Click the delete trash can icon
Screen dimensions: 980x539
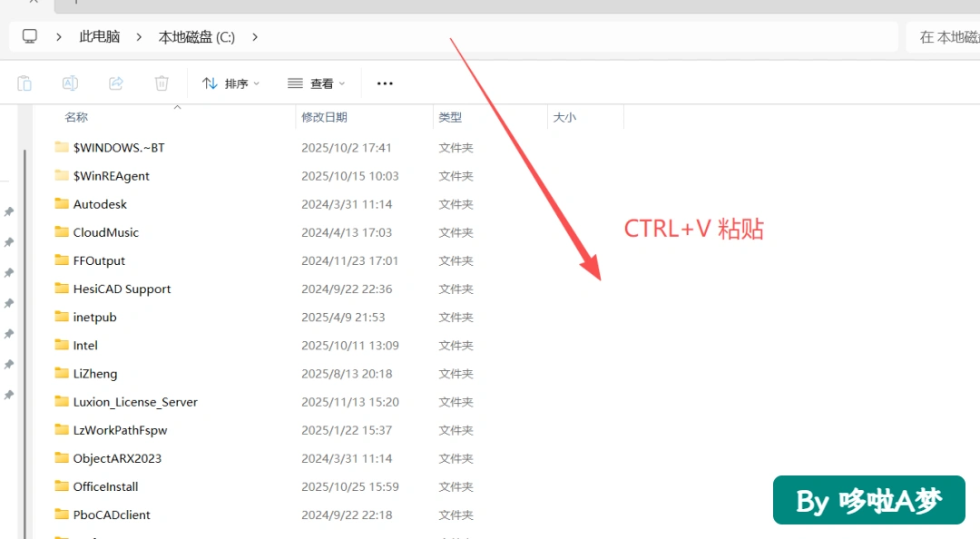162,83
